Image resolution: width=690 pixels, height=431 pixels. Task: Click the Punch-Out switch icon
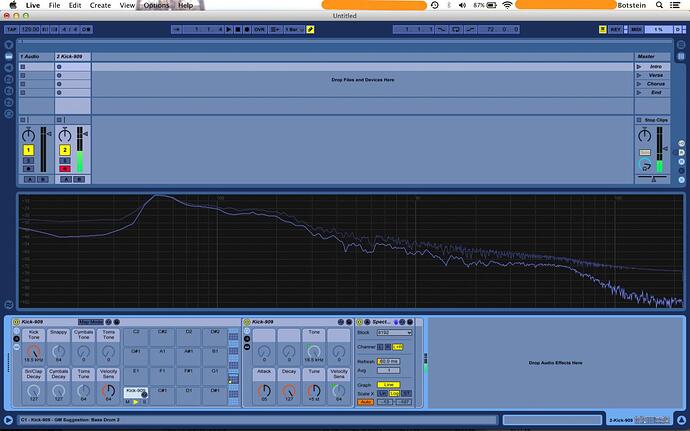pos(470,29)
